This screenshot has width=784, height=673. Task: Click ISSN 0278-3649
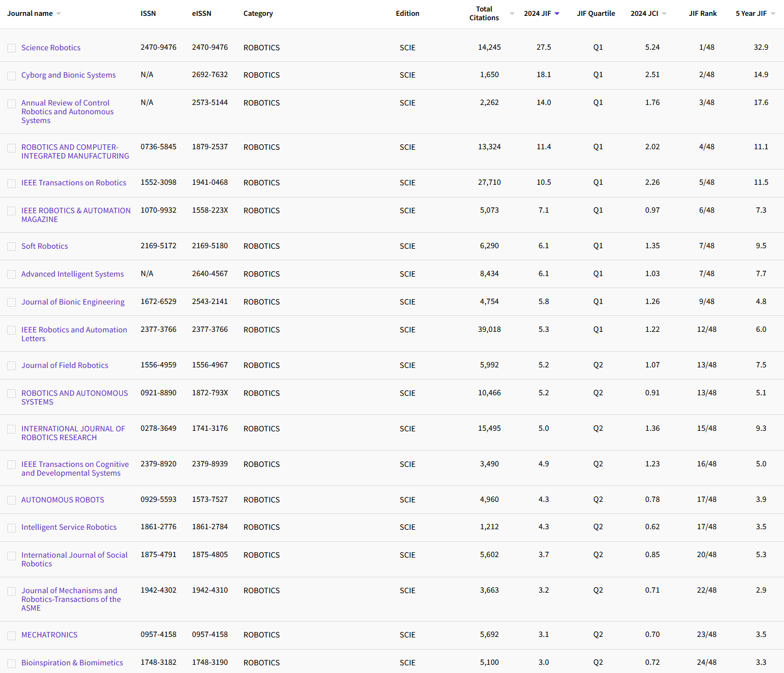pos(159,429)
